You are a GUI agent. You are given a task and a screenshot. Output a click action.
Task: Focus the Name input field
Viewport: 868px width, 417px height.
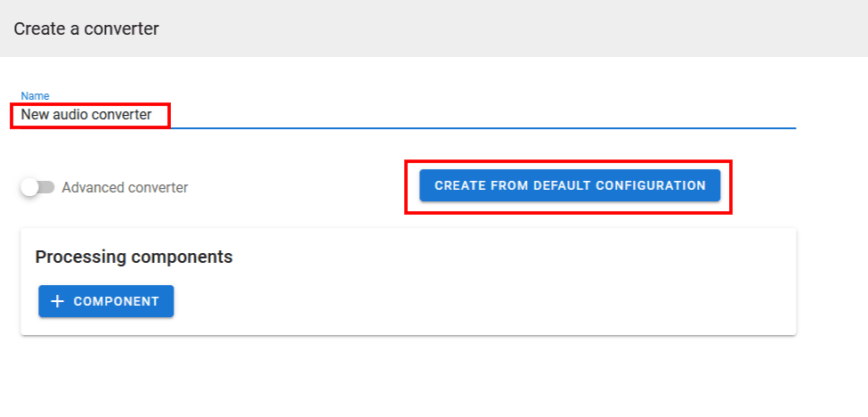point(445,115)
